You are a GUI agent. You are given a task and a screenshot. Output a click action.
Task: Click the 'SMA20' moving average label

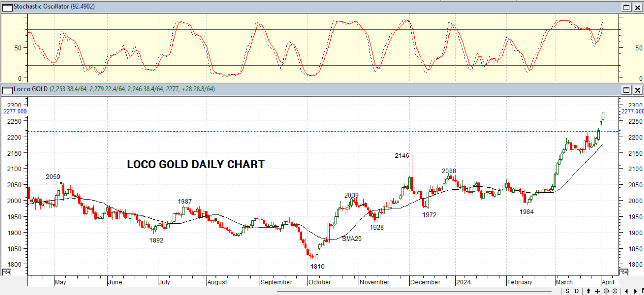pos(352,239)
